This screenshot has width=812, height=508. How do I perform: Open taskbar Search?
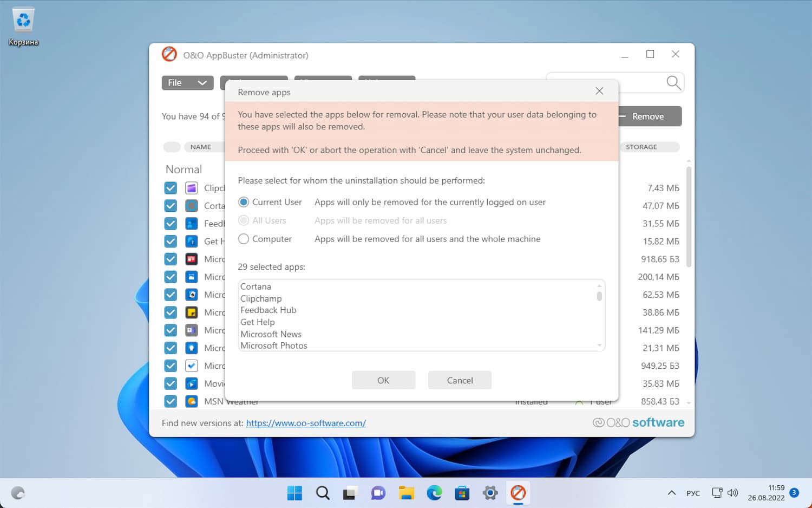coord(323,493)
